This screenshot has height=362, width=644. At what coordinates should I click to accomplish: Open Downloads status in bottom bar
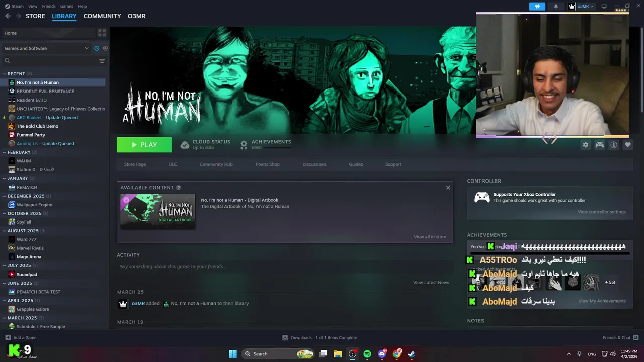tap(319, 338)
